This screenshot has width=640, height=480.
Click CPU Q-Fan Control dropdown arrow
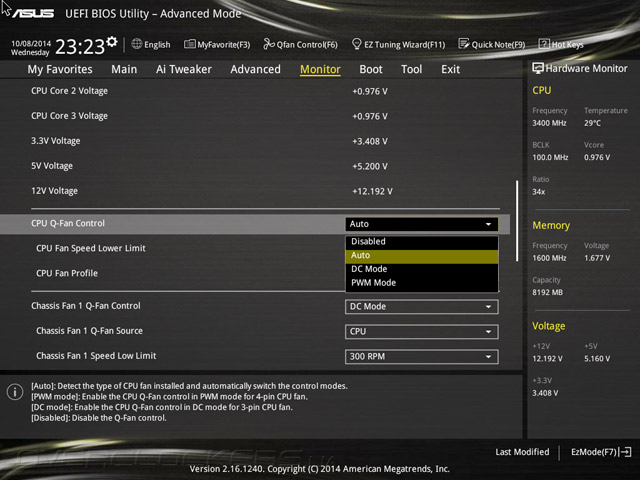tap(489, 224)
